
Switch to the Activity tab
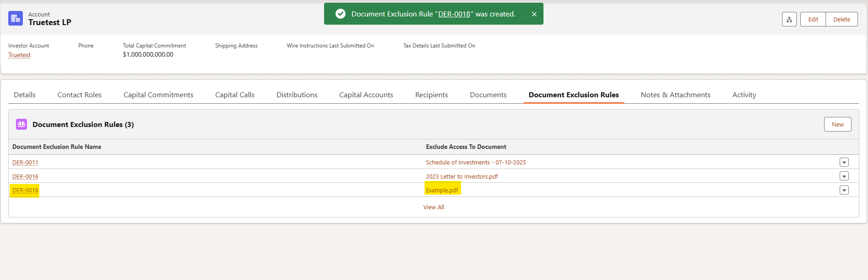click(744, 95)
